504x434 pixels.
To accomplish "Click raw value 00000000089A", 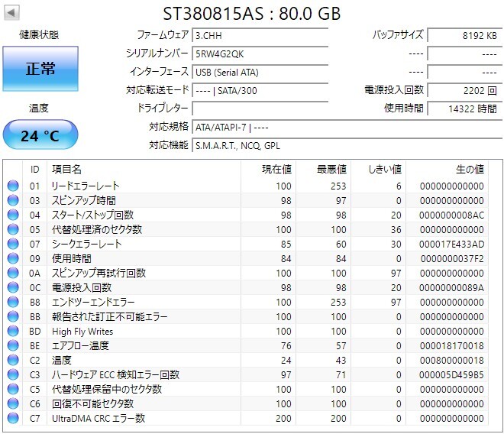I will [451, 288].
